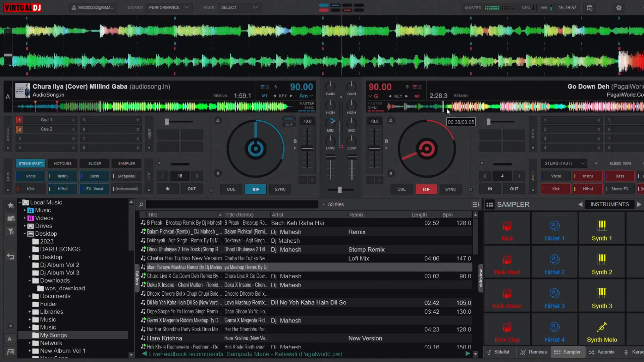Click the search magnifier icon
Screen dimensions: 644x362
[x=141, y=204]
